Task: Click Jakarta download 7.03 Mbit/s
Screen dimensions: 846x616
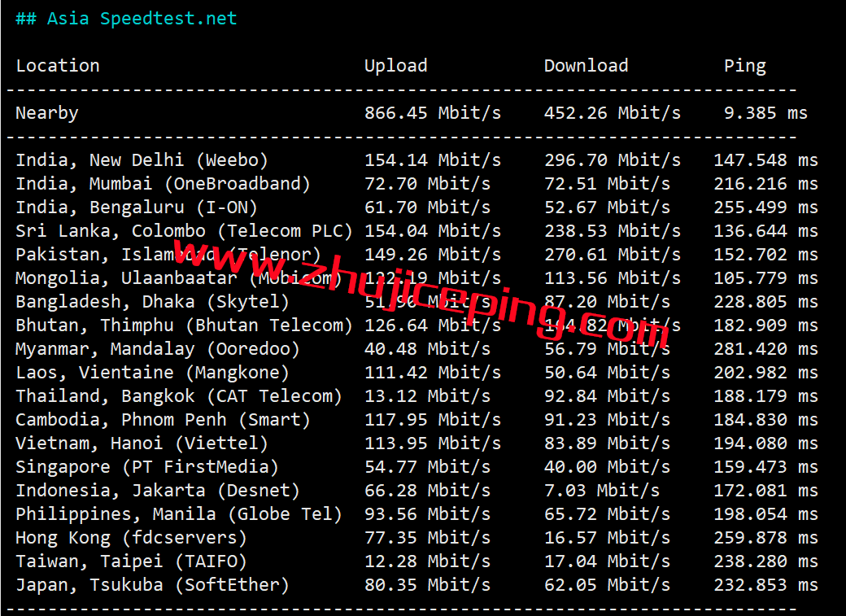Action: pos(602,491)
